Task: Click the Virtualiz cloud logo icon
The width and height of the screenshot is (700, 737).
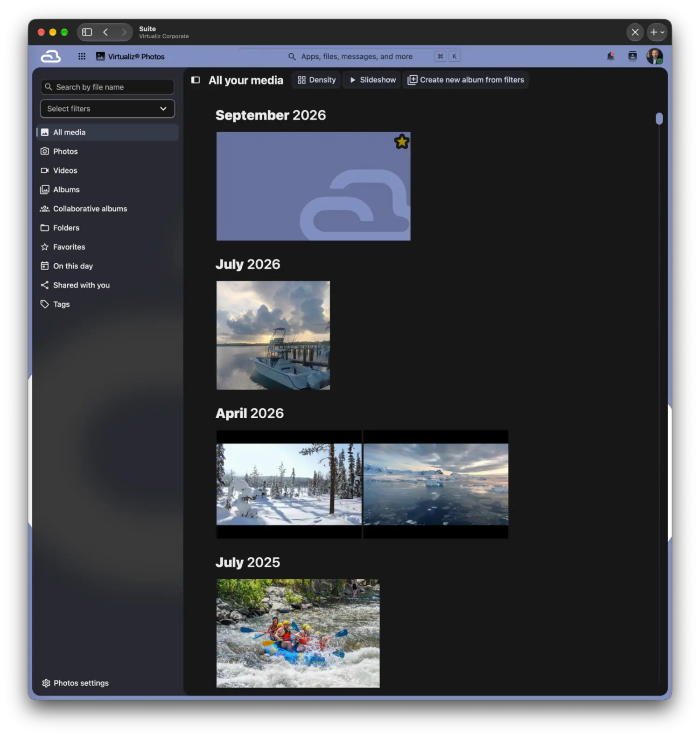Action: 50,56
